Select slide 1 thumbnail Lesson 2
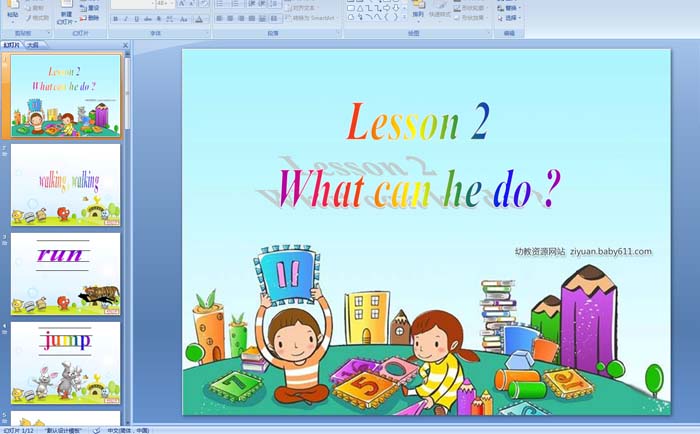Screen dimensions: 700x434 coord(66,96)
